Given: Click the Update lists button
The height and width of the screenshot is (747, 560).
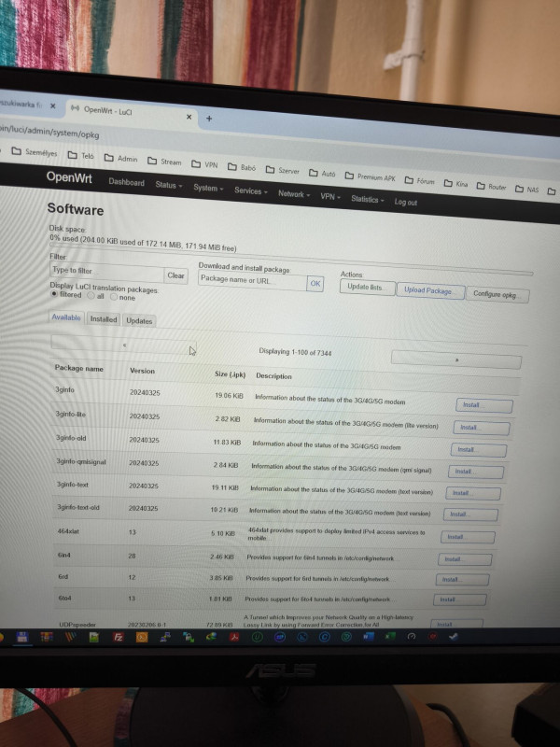Looking at the screenshot, I should point(367,287).
